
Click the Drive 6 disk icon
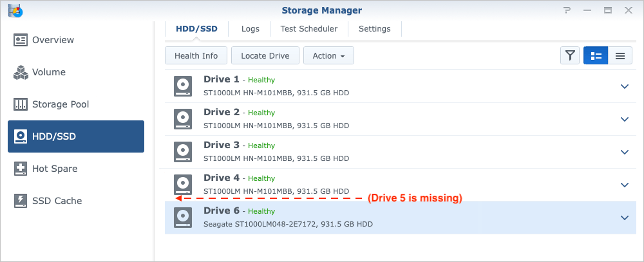coord(183,217)
